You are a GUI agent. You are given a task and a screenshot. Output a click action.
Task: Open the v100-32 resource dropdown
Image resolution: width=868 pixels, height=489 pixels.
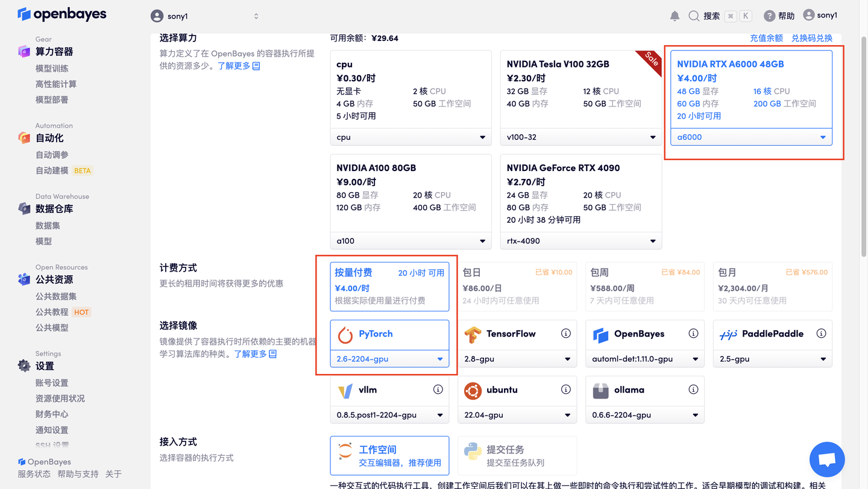pos(580,137)
